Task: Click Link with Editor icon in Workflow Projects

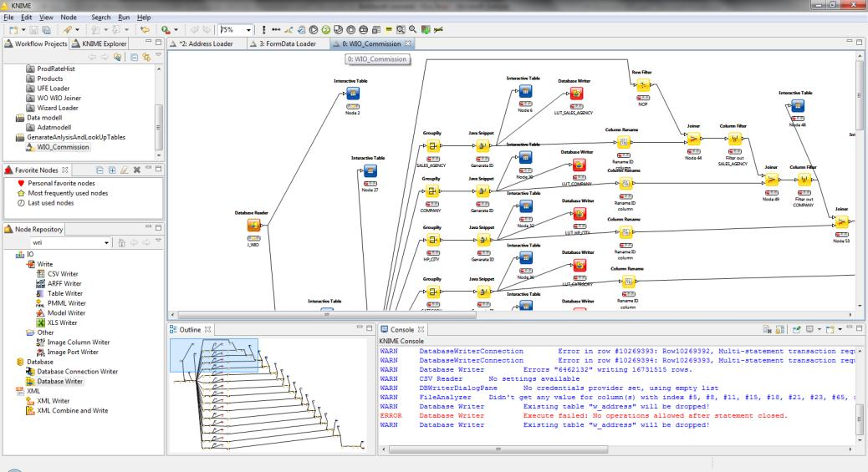Action: [146, 57]
